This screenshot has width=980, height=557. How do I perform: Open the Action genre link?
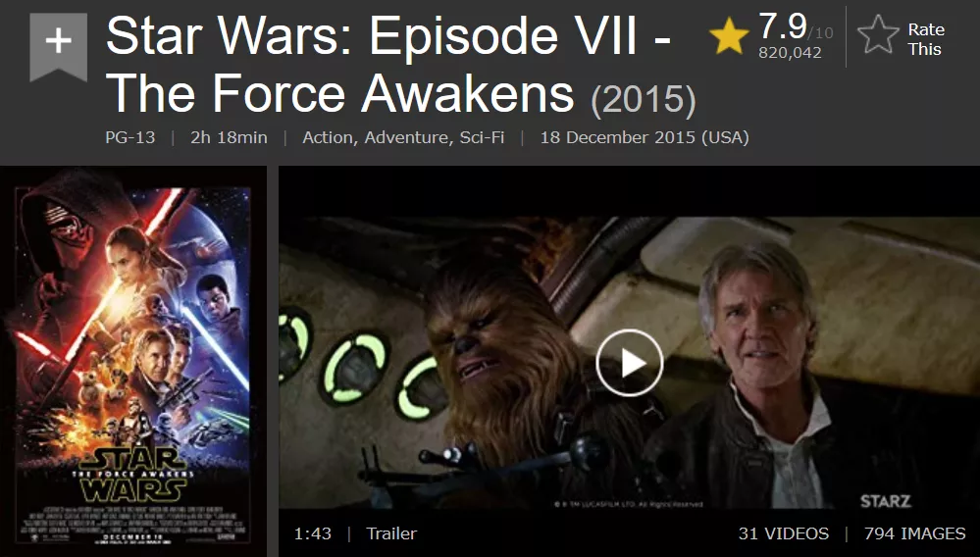pos(328,137)
